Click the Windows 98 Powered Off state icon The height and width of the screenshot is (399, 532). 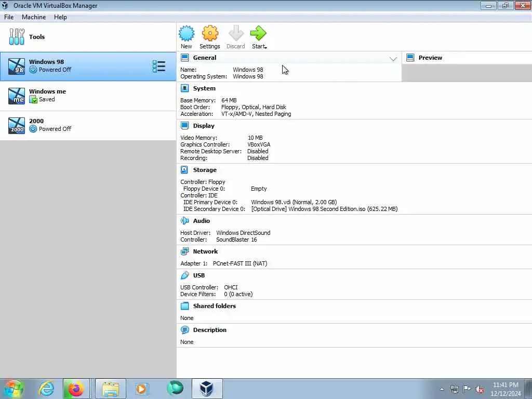(x=33, y=70)
